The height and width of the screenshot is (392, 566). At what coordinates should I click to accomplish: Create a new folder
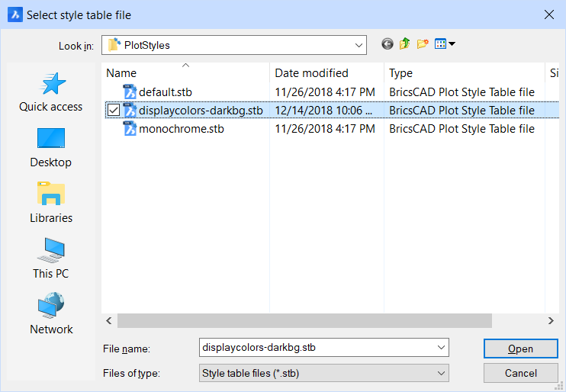click(423, 44)
